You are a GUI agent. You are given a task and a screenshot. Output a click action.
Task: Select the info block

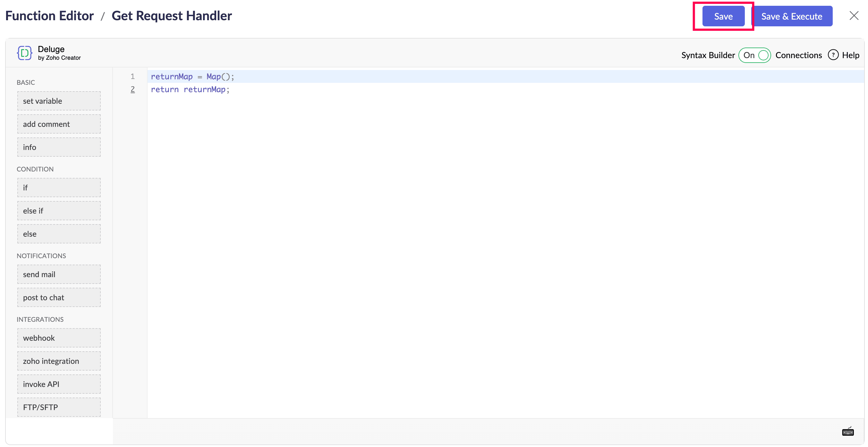pos(59,147)
